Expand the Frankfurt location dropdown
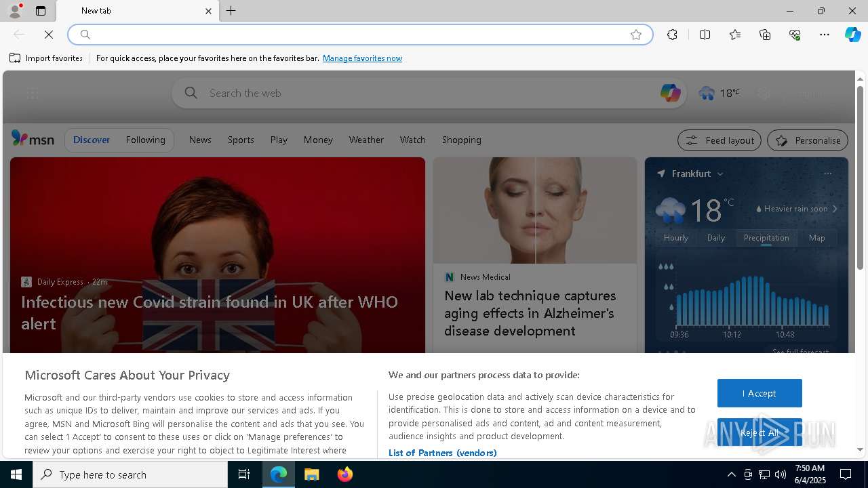Image resolution: width=868 pixels, height=488 pixels. (x=720, y=174)
